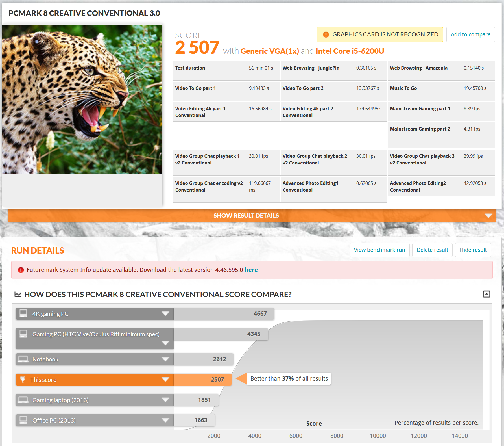Open View benchmark run
Screen dimensions: 504x446
379,250
